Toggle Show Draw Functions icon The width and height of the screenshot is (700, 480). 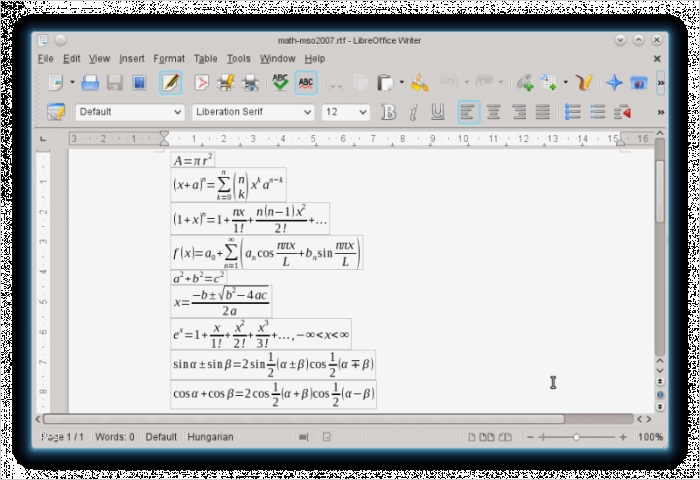pos(584,83)
